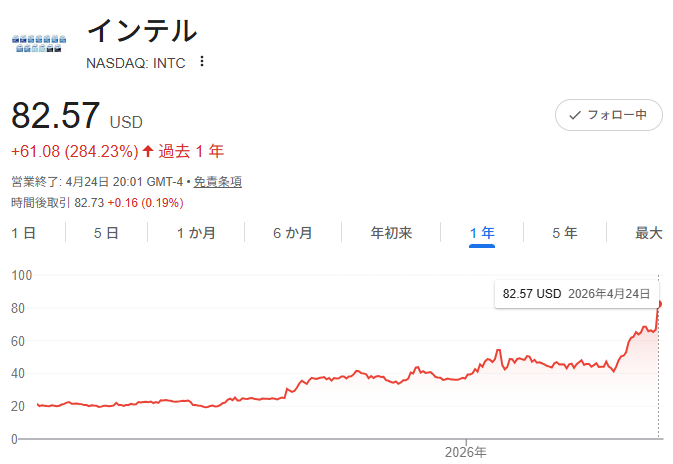Select the 1年 range tab
This screenshot has height=464, width=673.
482,233
